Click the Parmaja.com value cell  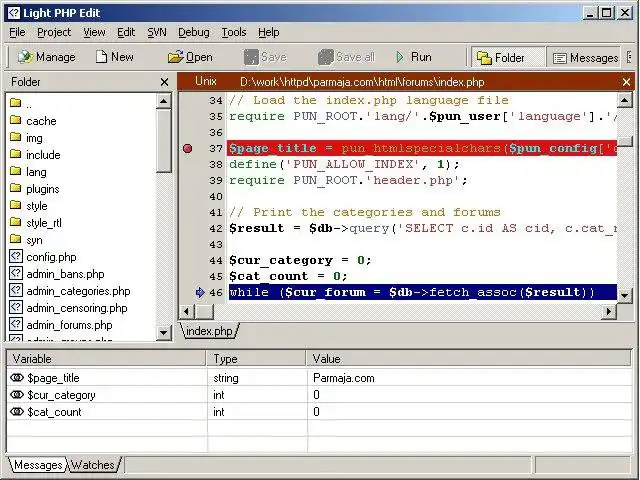coord(469,378)
